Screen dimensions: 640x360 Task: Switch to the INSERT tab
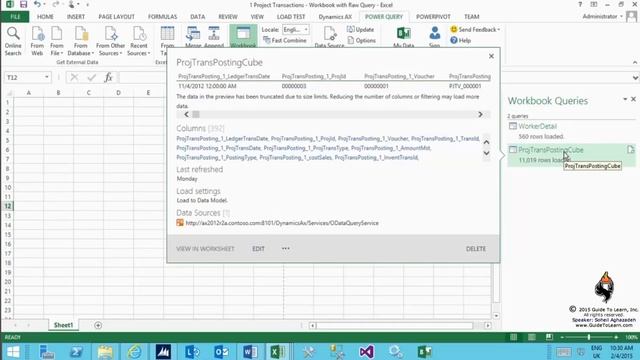pos(76,17)
